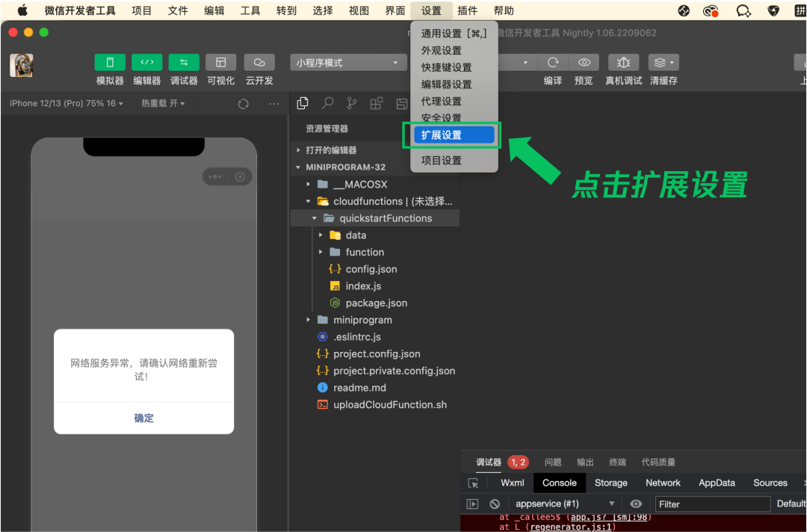Open project.config.json file
The width and height of the screenshot is (807, 532).
[x=375, y=354]
